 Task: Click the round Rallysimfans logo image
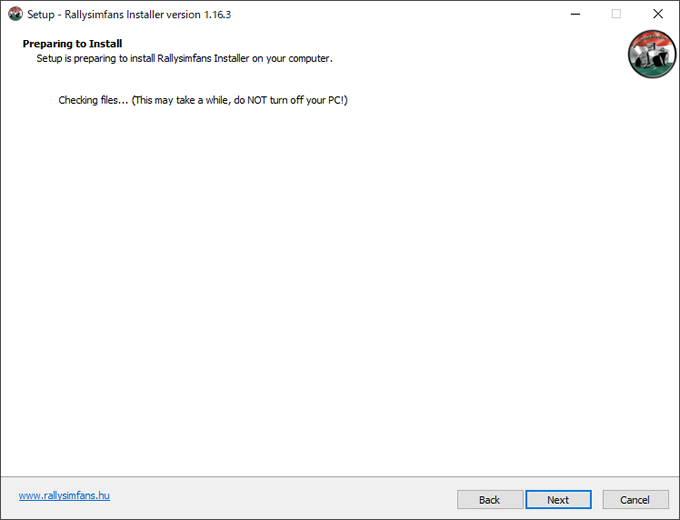(x=651, y=54)
